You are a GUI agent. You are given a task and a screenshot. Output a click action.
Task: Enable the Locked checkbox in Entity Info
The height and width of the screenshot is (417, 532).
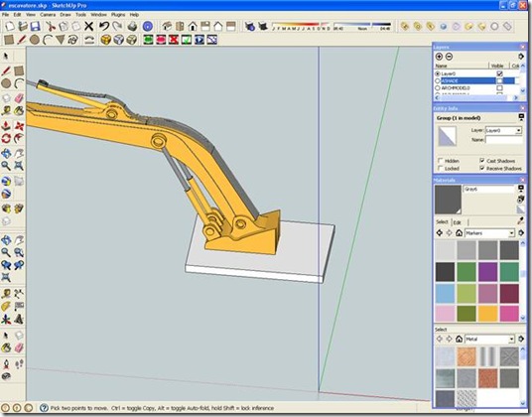click(441, 169)
